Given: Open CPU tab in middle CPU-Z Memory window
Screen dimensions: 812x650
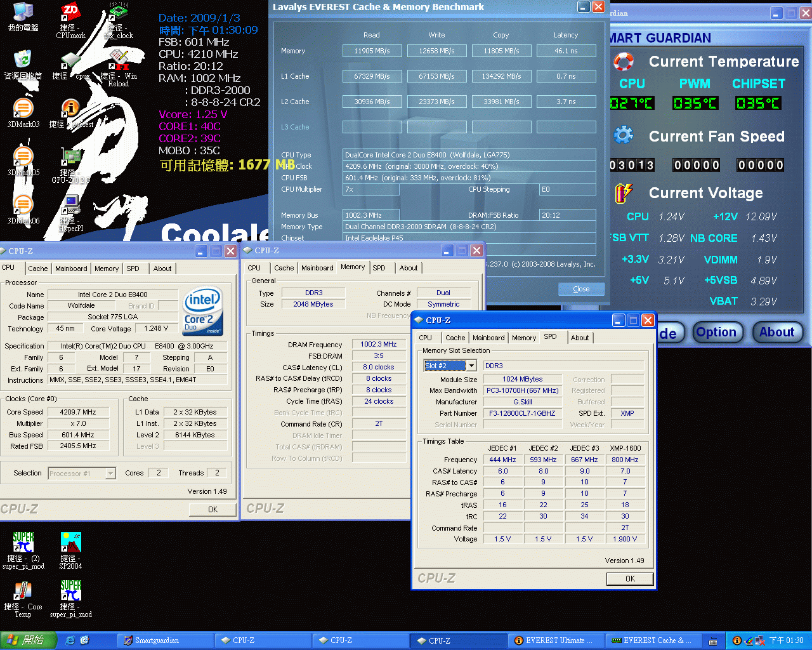Looking at the screenshot, I should (254, 268).
